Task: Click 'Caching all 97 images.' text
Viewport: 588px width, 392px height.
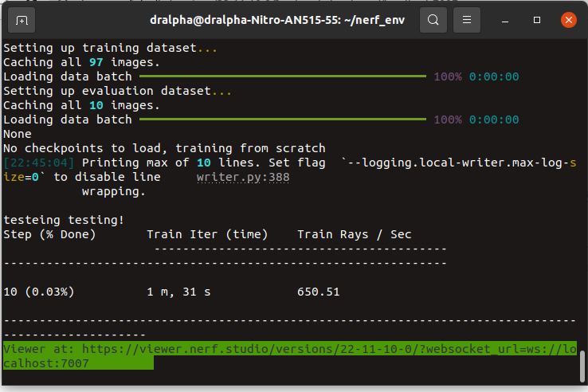Action: (81, 62)
